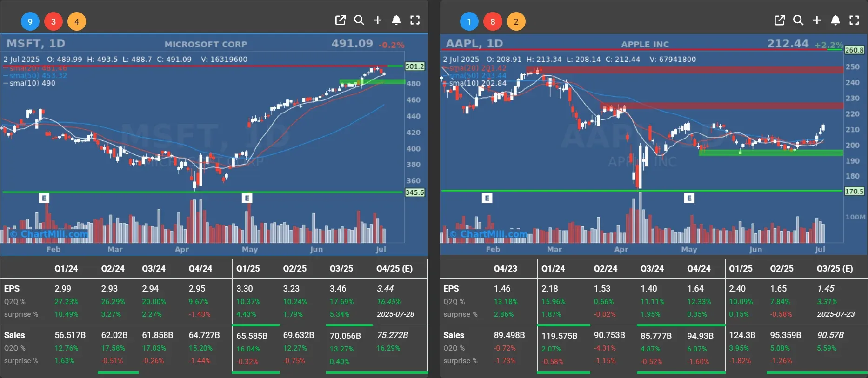Click the orange 4 badge on MSFT

[77, 21]
